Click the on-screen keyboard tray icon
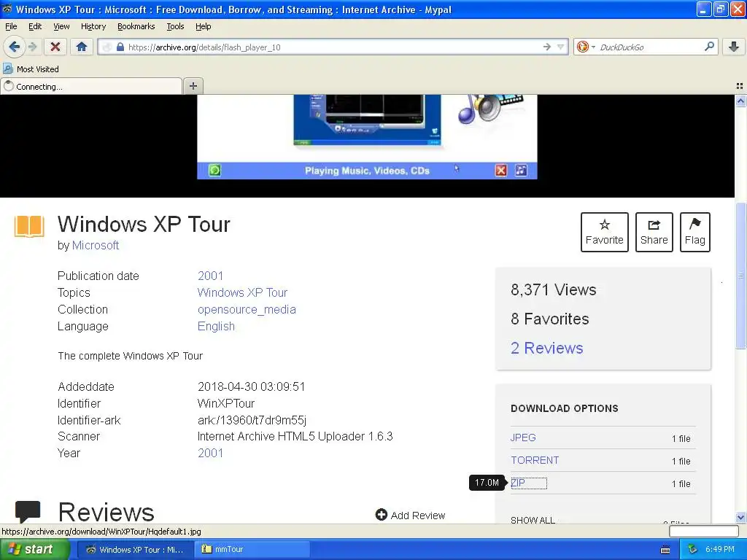 click(x=665, y=550)
